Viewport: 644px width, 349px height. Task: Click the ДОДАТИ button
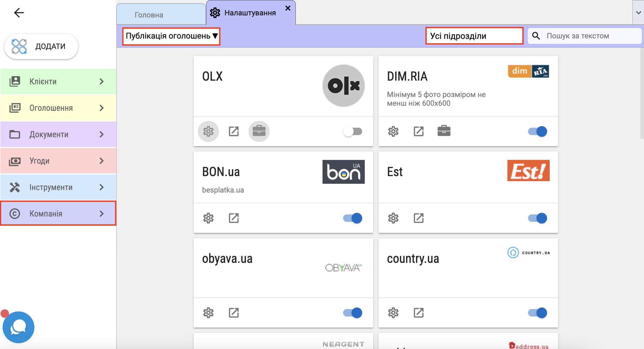click(41, 46)
